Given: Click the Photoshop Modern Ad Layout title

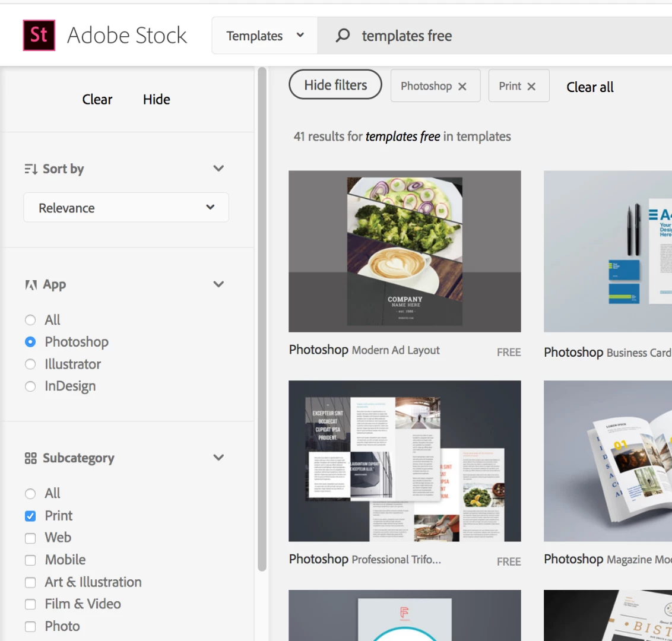Looking at the screenshot, I should click(364, 350).
